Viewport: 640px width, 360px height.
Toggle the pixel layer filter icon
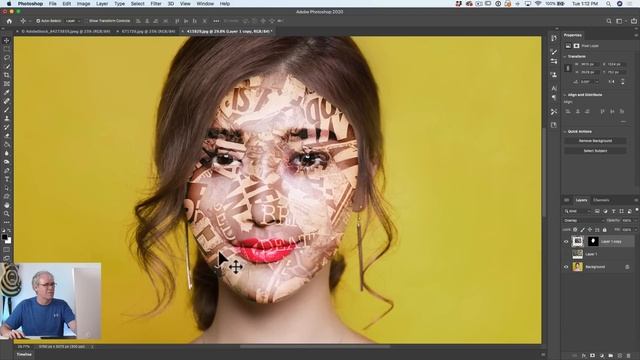(597, 211)
